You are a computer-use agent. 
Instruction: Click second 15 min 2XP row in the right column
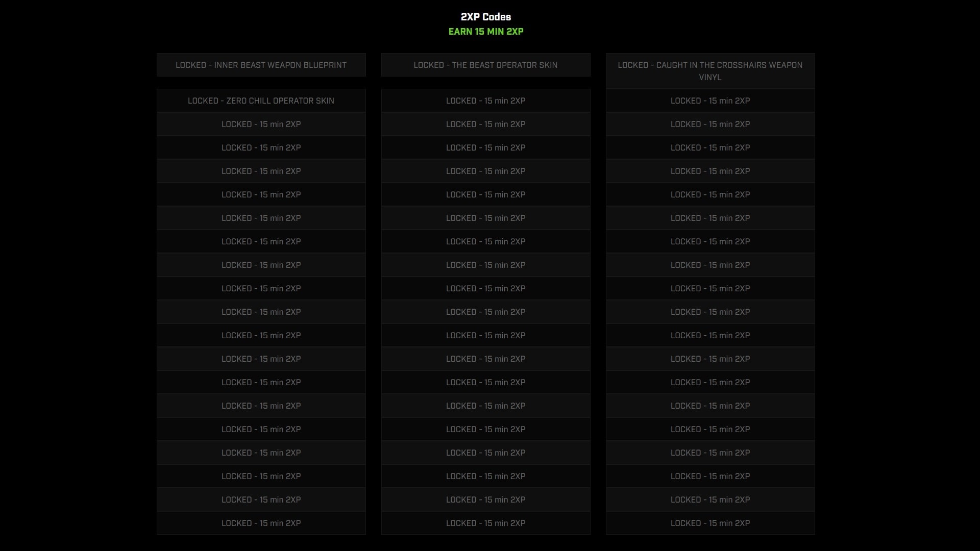click(710, 124)
